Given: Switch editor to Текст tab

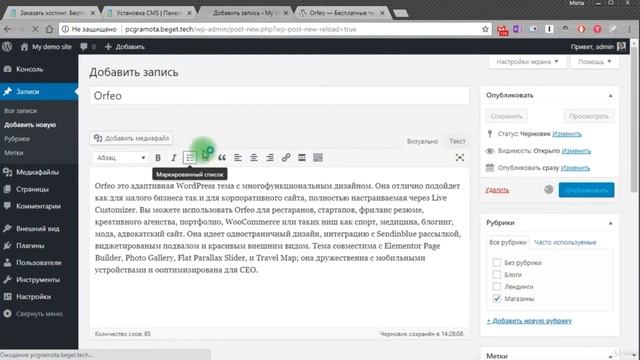Looking at the screenshot, I should coord(457,141).
